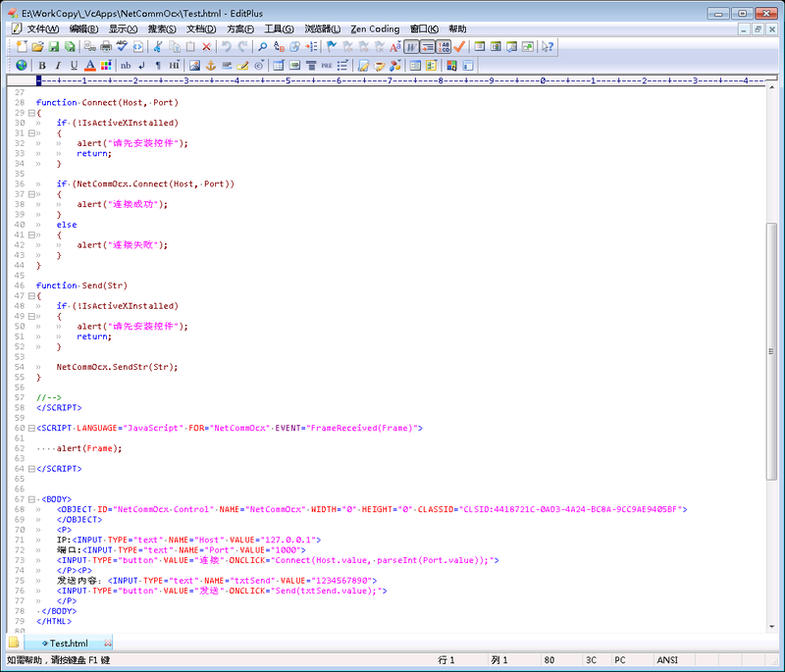Click the directory folder icon beside tabs
This screenshot has width=785, height=672.
point(14,643)
